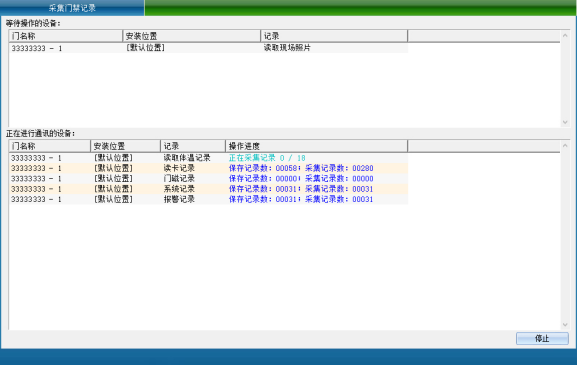This screenshot has height=365, width=578.
Task: Click [默认位置] cell in 读卡记录 row
Action: tap(113, 168)
